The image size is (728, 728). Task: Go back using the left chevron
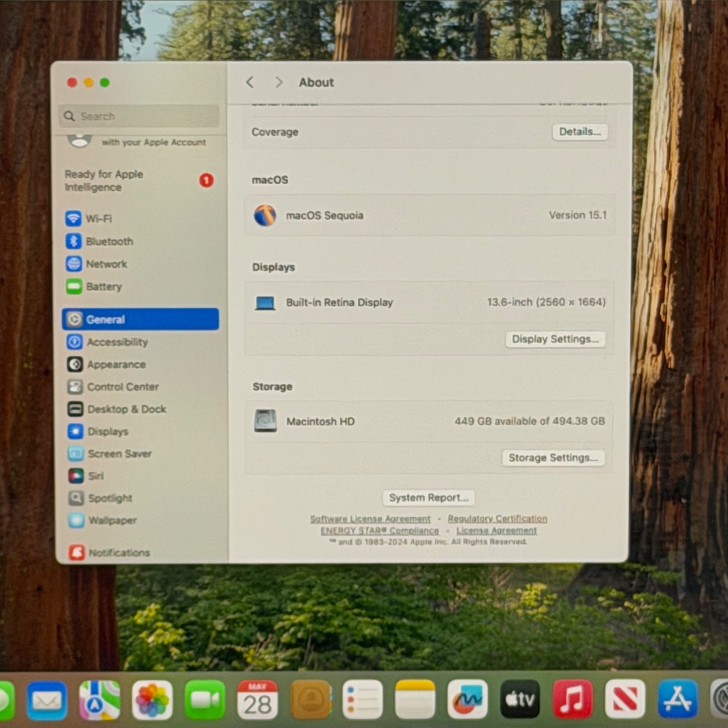pyautogui.click(x=250, y=83)
